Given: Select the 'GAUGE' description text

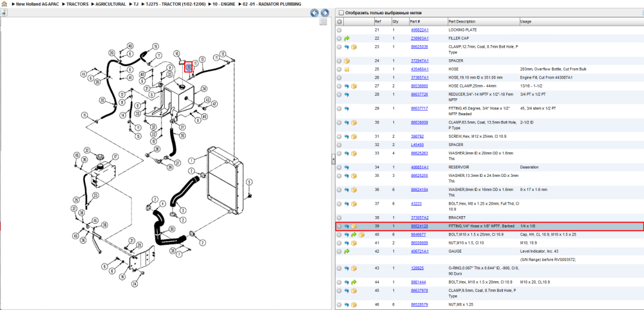Looking at the screenshot, I should click(x=455, y=251).
